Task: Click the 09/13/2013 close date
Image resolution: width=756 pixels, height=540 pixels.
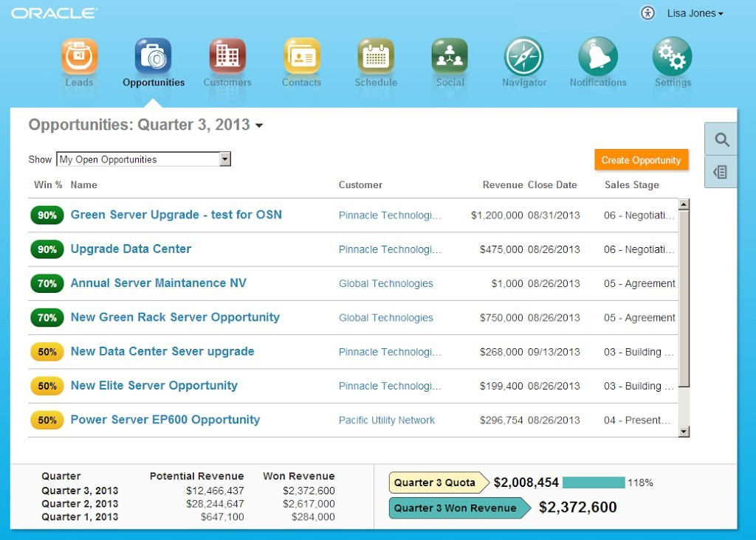Action: [x=554, y=352]
